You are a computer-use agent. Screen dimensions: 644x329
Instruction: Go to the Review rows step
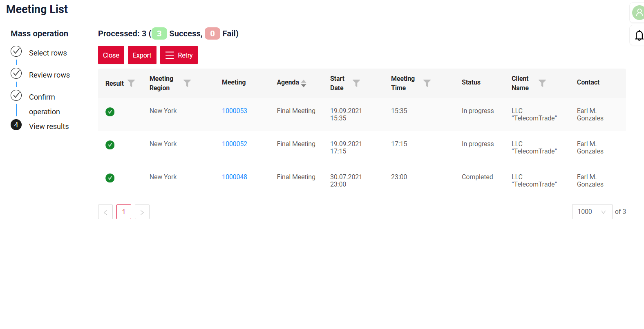[49, 75]
